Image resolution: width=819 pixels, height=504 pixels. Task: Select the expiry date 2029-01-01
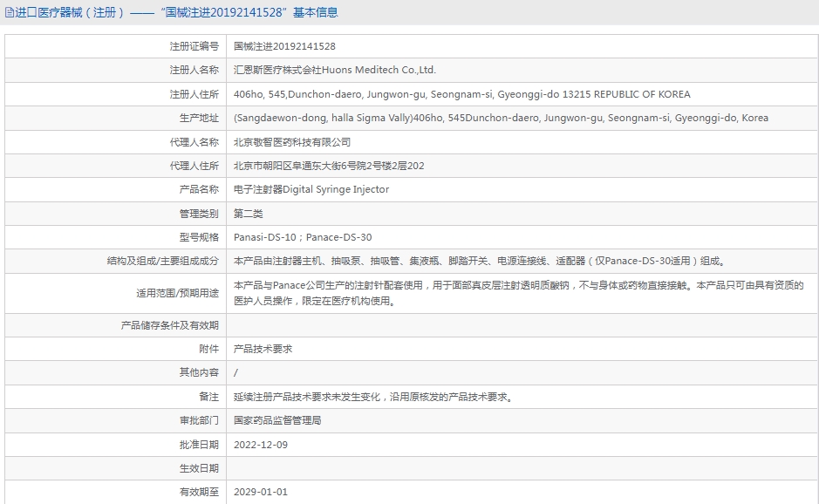[261, 492]
